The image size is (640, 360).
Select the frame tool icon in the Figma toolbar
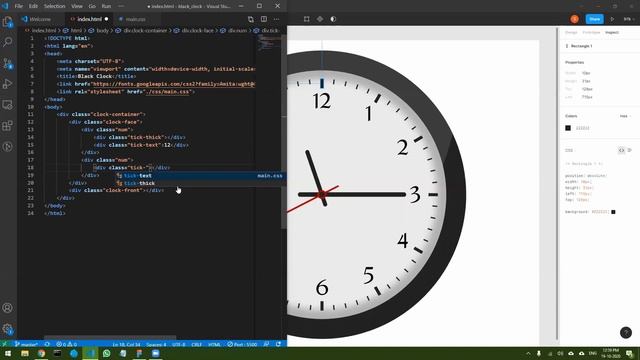tap(307, 19)
